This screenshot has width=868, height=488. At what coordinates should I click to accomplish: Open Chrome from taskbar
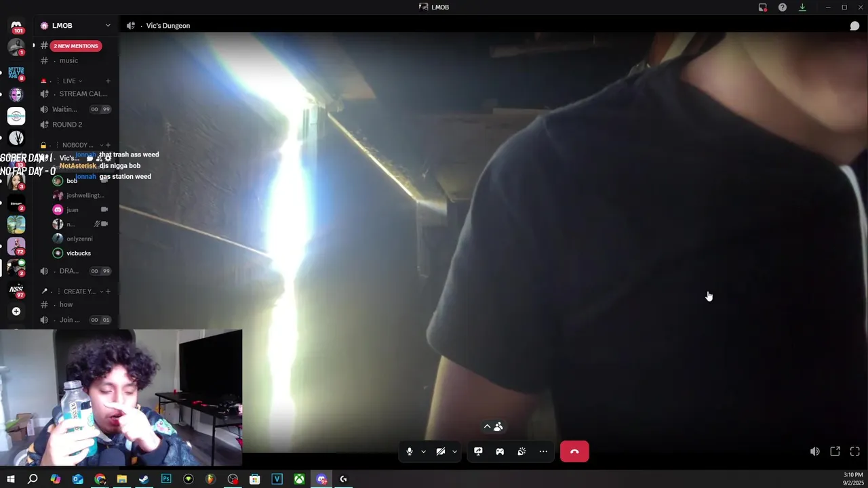[x=100, y=479]
